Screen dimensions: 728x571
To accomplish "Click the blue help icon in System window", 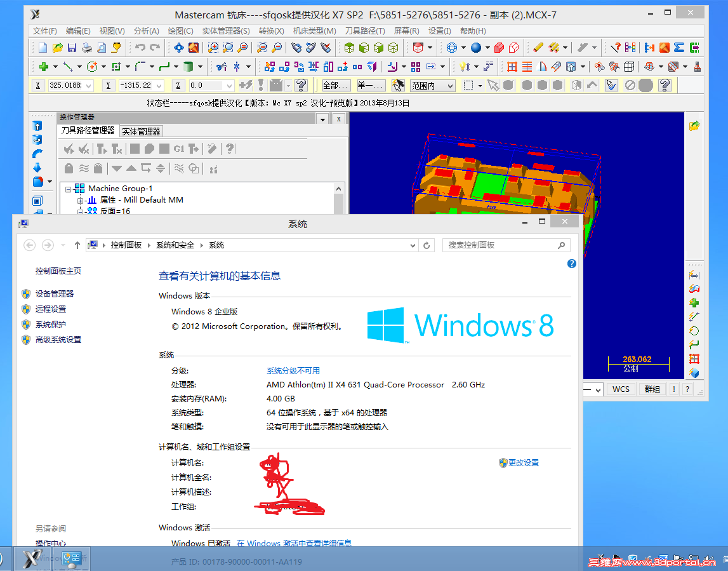I will [571, 264].
